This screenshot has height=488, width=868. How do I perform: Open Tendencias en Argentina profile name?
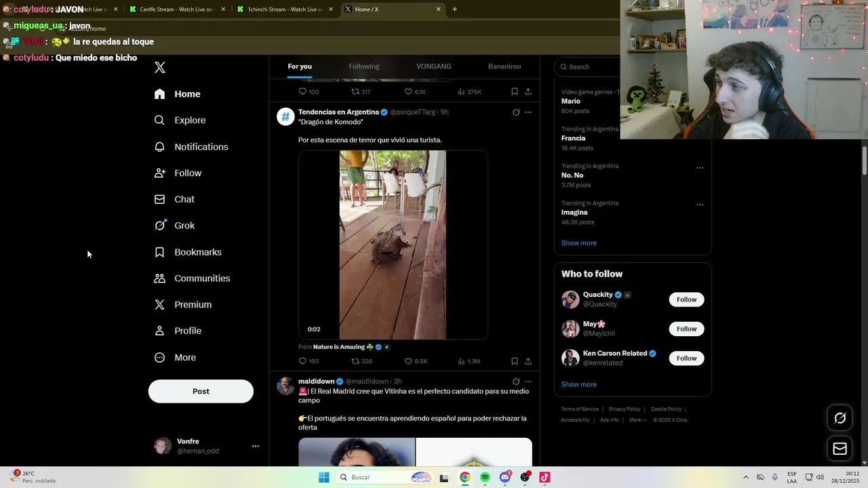pyautogui.click(x=338, y=112)
